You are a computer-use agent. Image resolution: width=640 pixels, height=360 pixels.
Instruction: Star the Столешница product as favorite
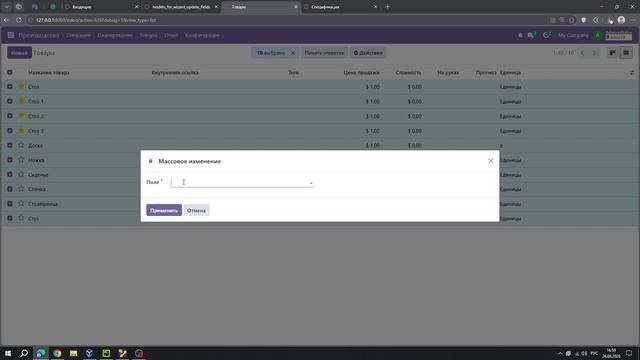pyautogui.click(x=21, y=204)
